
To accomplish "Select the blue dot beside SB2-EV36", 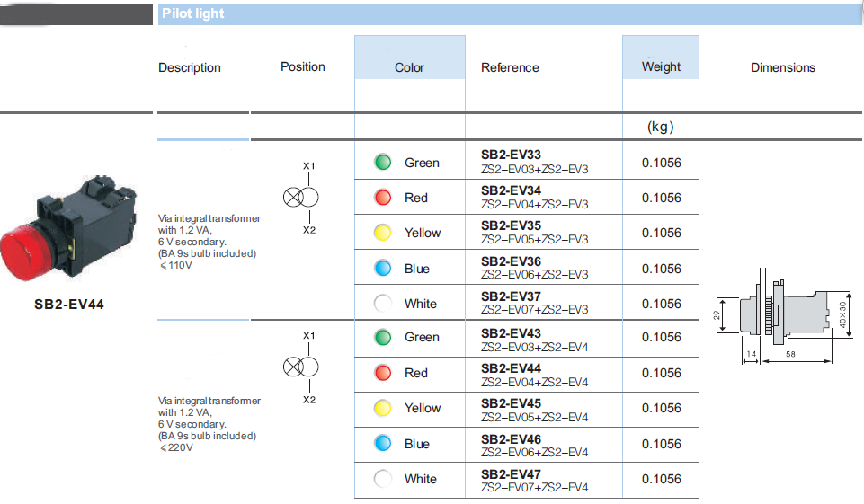I will tap(382, 269).
